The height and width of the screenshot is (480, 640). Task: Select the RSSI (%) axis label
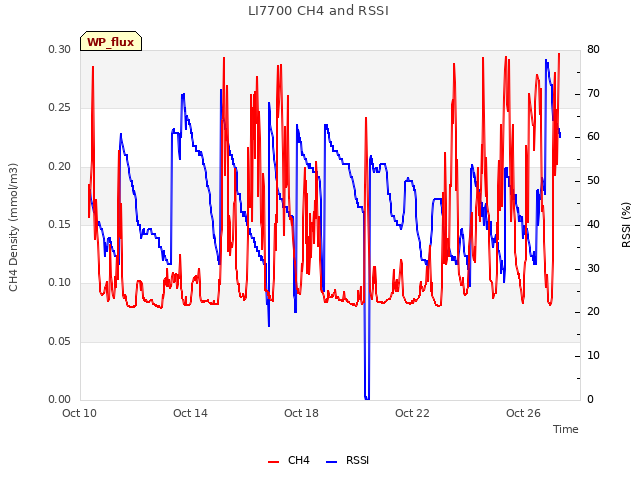coord(626,225)
